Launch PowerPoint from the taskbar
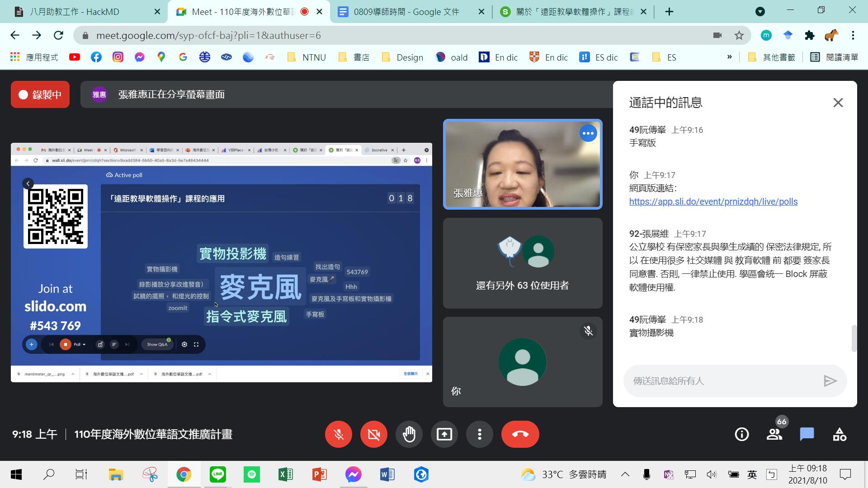This screenshot has height=488, width=868. [319, 474]
